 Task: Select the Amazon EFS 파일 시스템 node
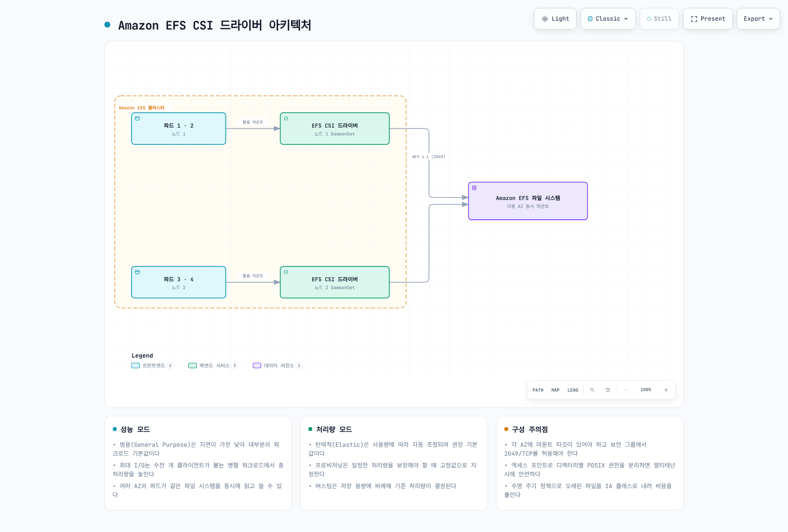coord(528,201)
